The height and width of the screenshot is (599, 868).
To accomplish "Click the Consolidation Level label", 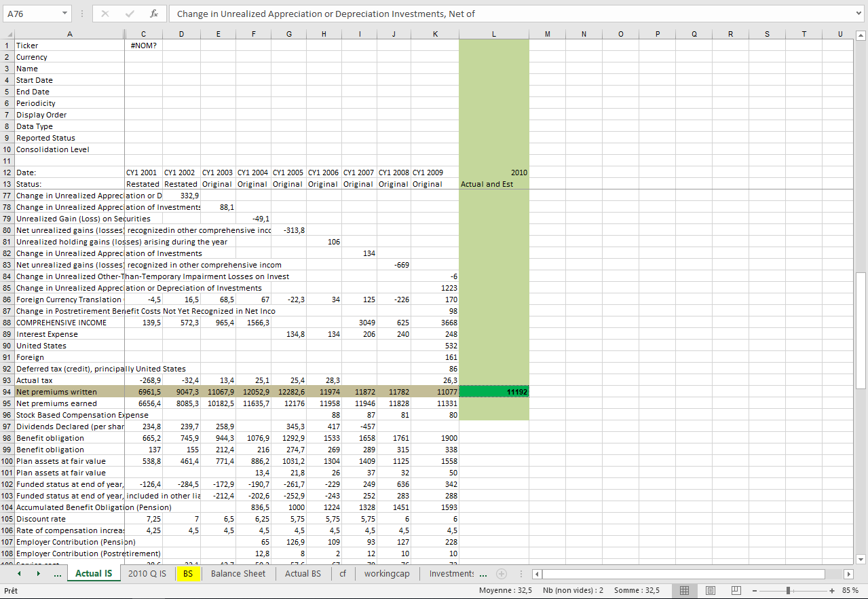I will pyautogui.click(x=52, y=149).
